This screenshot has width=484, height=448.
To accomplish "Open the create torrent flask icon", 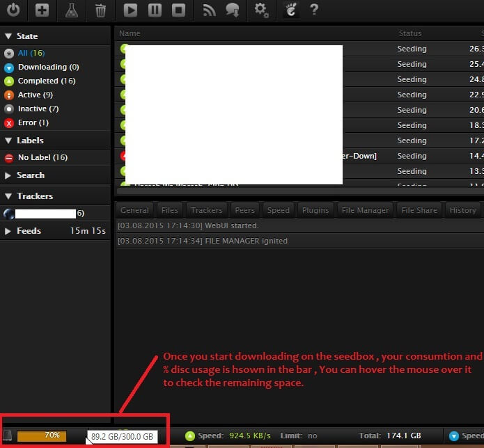I will point(71,10).
